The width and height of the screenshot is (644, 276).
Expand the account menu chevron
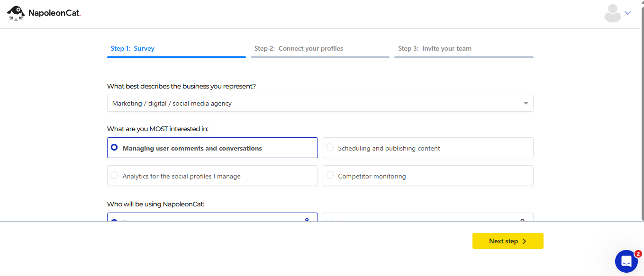pyautogui.click(x=628, y=13)
